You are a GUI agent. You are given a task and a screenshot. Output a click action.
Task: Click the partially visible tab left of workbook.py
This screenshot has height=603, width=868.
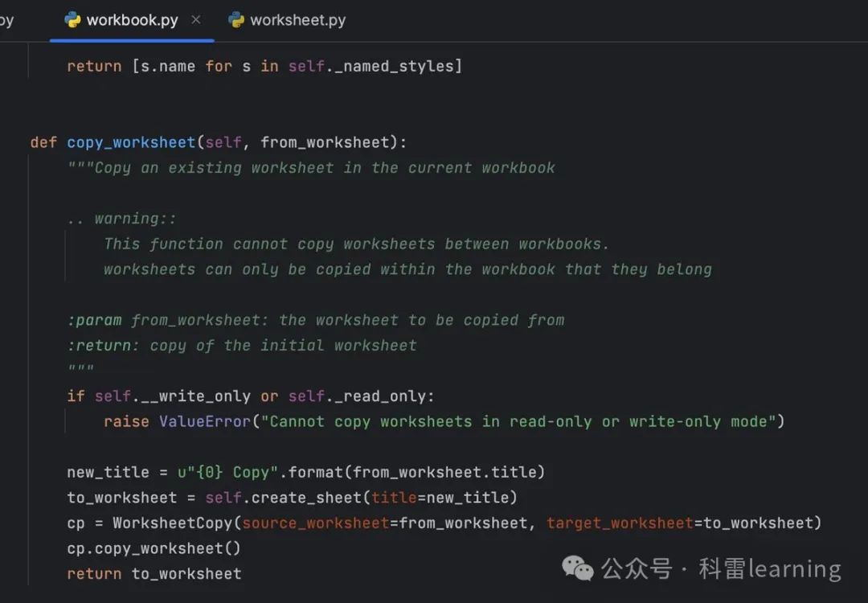click(x=7, y=21)
